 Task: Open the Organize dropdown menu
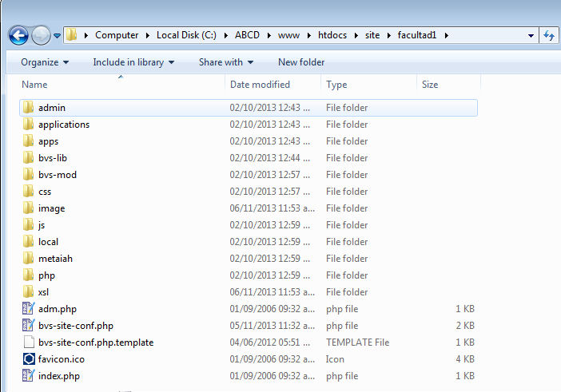45,62
